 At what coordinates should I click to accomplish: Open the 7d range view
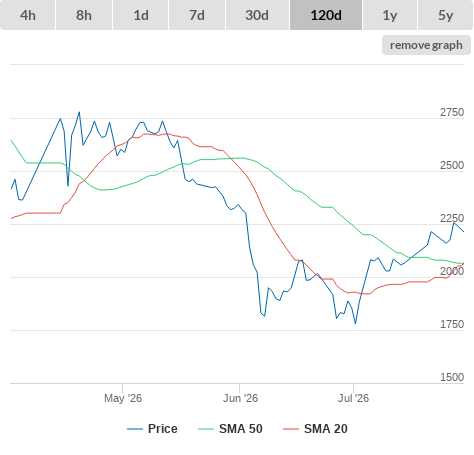point(197,15)
